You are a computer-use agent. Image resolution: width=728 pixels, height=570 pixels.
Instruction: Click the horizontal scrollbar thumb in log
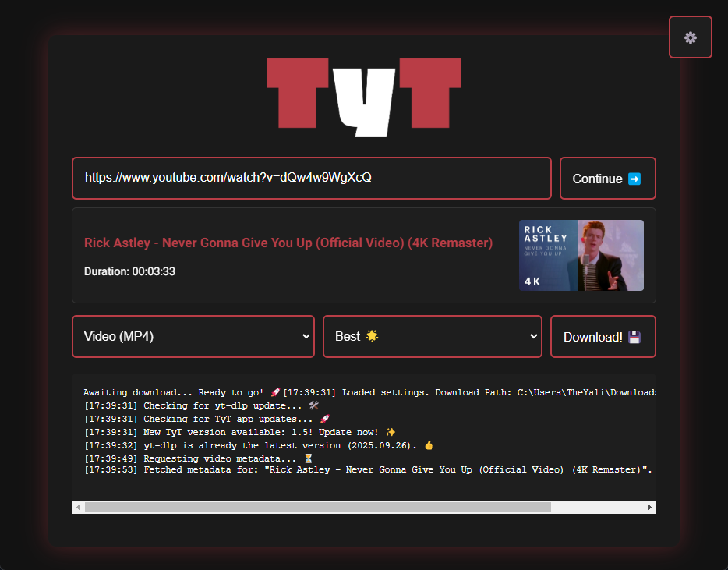pyautogui.click(x=317, y=508)
